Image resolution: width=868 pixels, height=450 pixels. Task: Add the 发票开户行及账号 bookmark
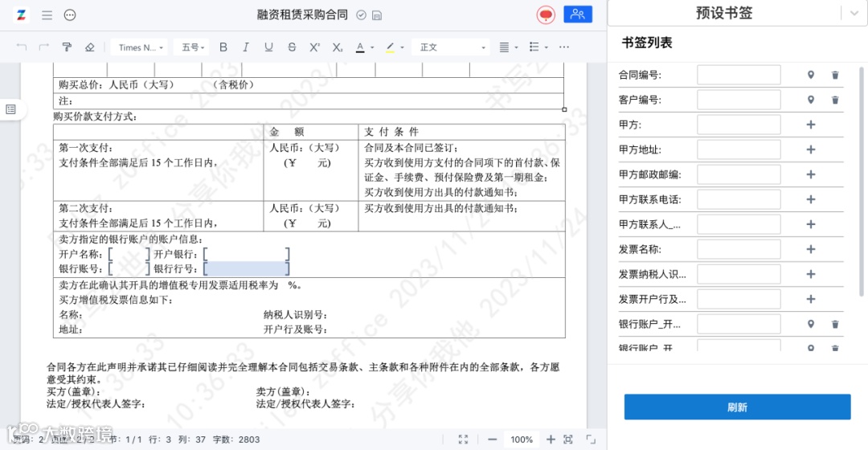click(810, 300)
